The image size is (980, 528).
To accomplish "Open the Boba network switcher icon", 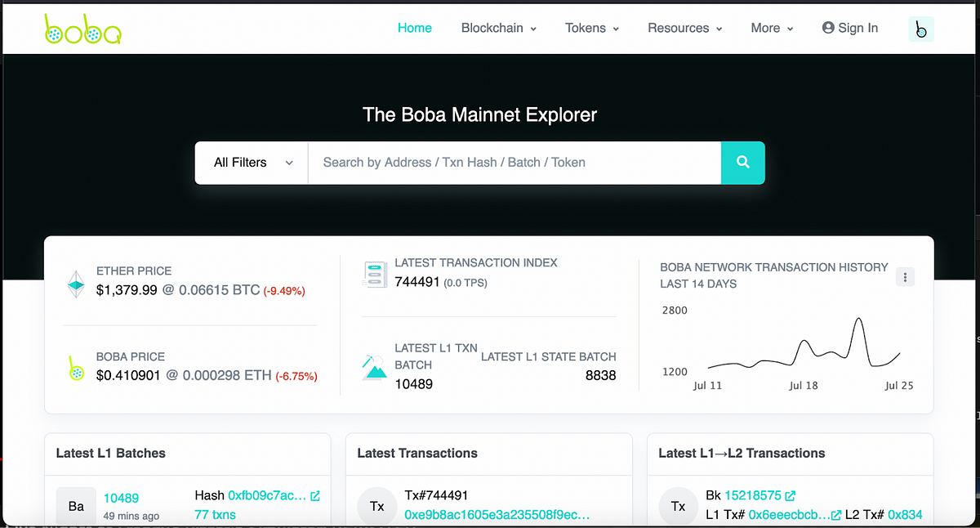I will (921, 29).
